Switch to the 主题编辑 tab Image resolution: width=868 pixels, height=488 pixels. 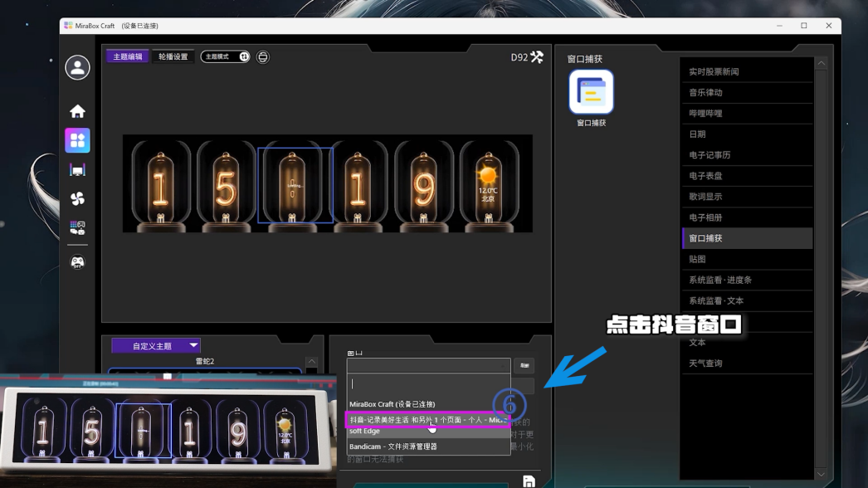tap(128, 56)
